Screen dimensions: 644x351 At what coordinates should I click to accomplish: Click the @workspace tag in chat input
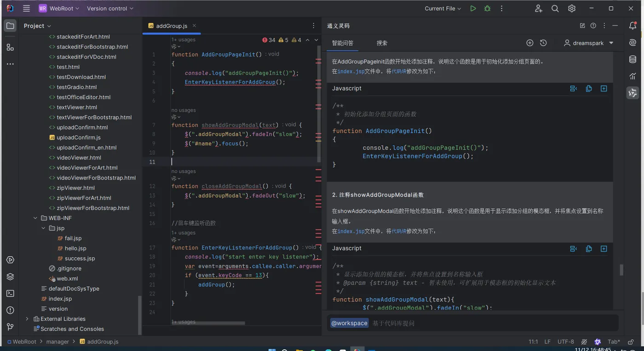(x=349, y=323)
